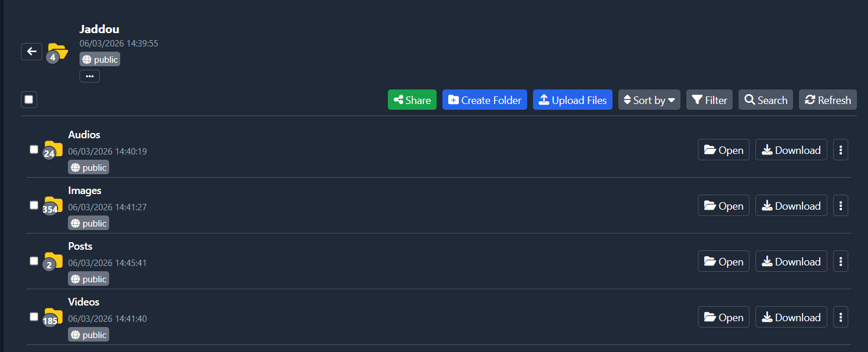Click the Posts folder name
Image resolution: width=868 pixels, height=352 pixels.
(80, 246)
